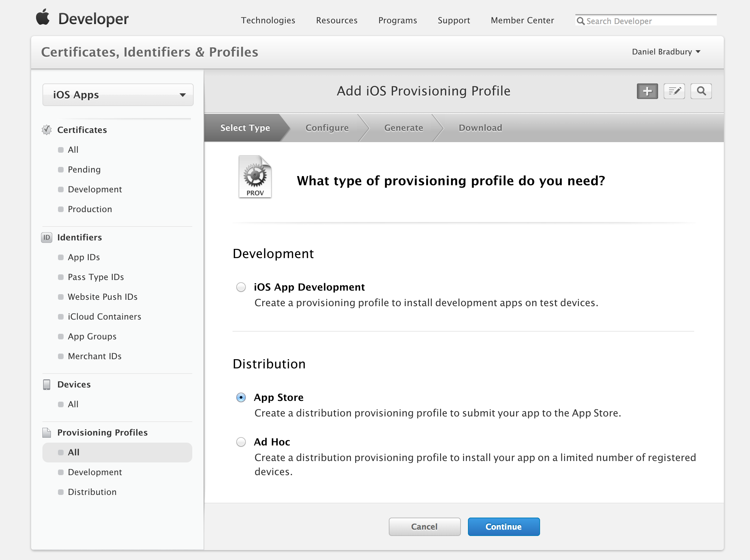Click the Continue button
Screen dimensions: 750x560
pyautogui.click(x=504, y=527)
